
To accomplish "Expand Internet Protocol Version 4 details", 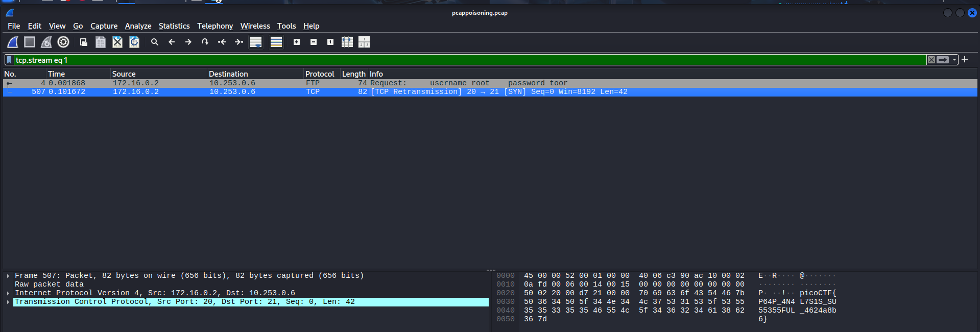I will coord(8,293).
